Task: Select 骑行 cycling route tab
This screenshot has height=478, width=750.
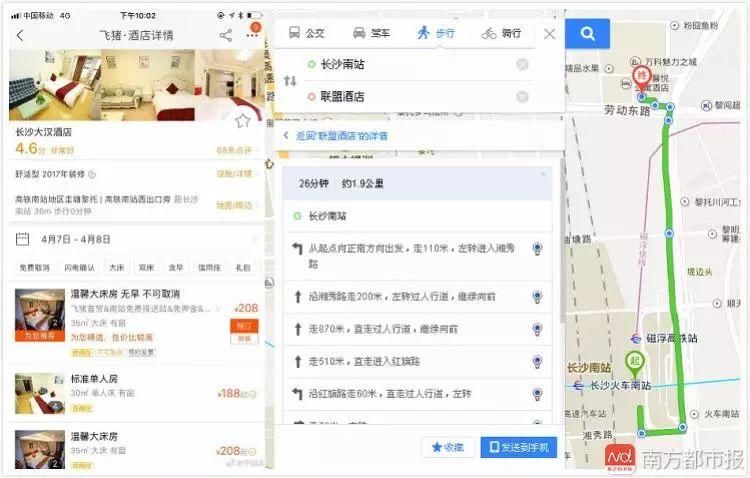Action: pyautogui.click(x=501, y=33)
